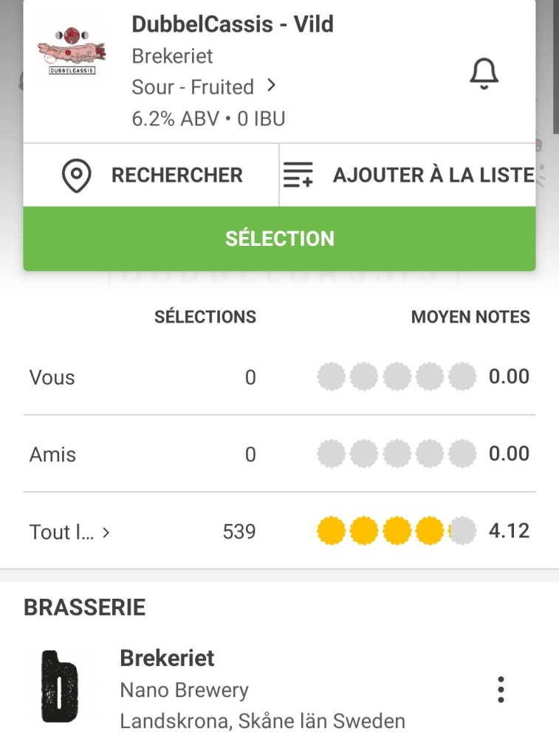
Task: Click the 539 total selections count
Action: (x=239, y=532)
